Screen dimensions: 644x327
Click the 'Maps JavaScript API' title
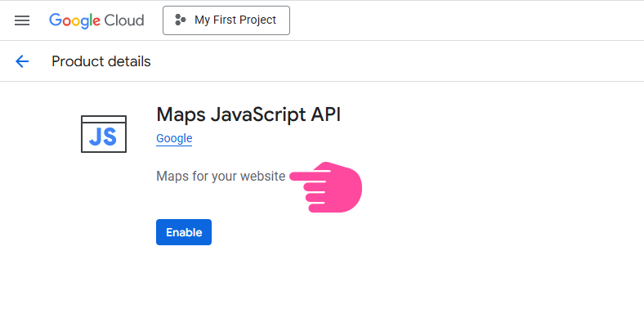[x=248, y=114]
